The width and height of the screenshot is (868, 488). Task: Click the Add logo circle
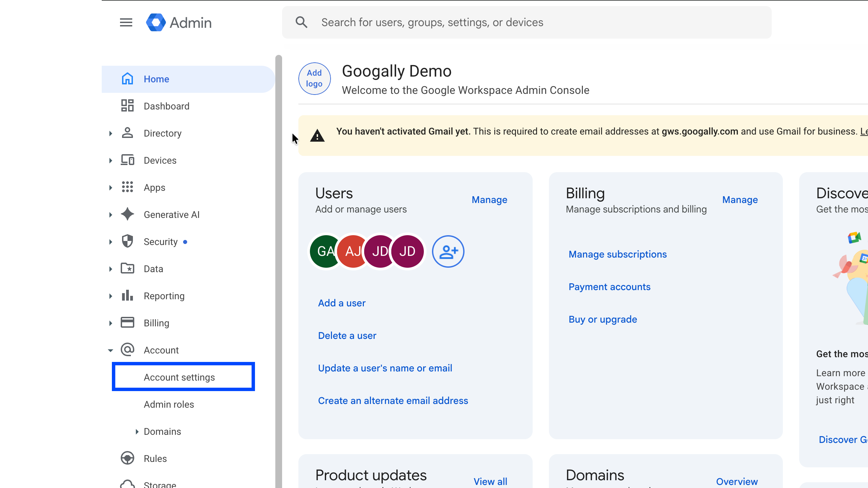coord(314,79)
